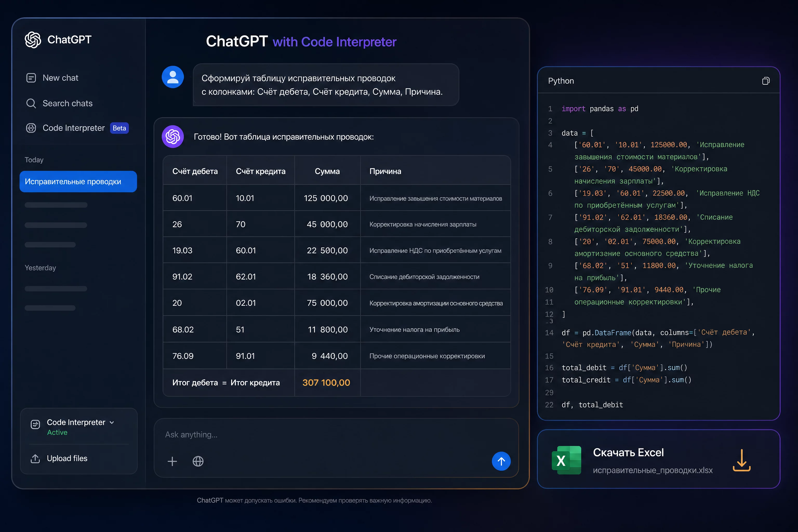This screenshot has height=532, width=798.
Task: Click the globe web search icon
Action: [198, 461]
